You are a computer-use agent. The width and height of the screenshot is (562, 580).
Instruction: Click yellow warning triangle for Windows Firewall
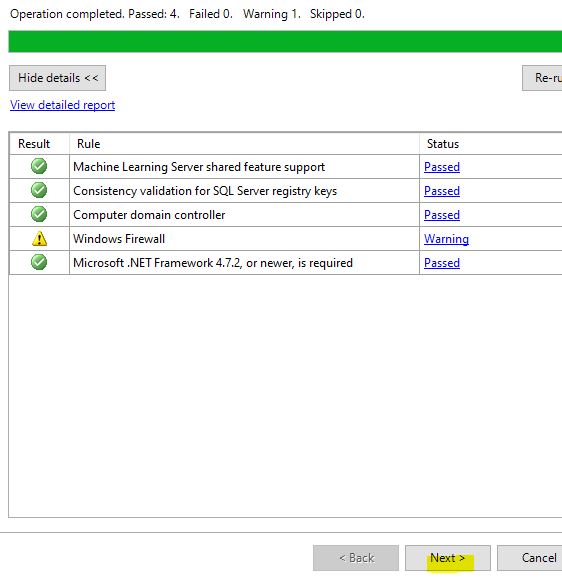tap(39, 239)
